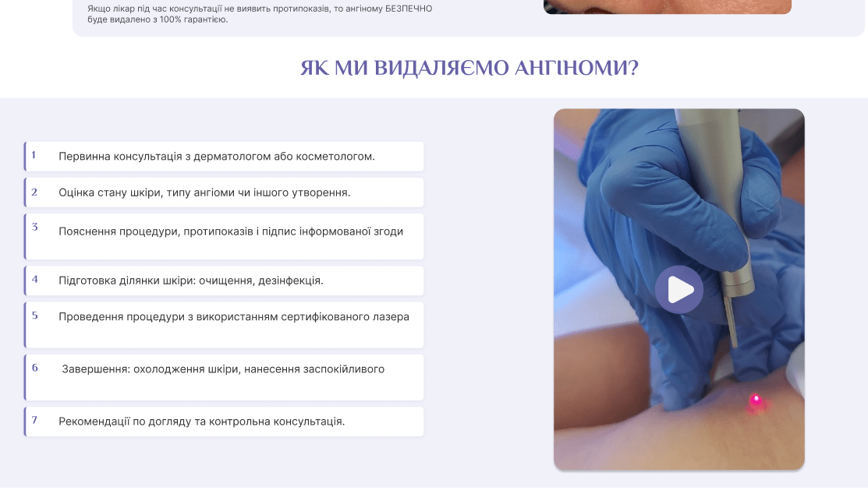868x494 pixels.
Task: Click the step number 4 marker
Action: point(35,279)
